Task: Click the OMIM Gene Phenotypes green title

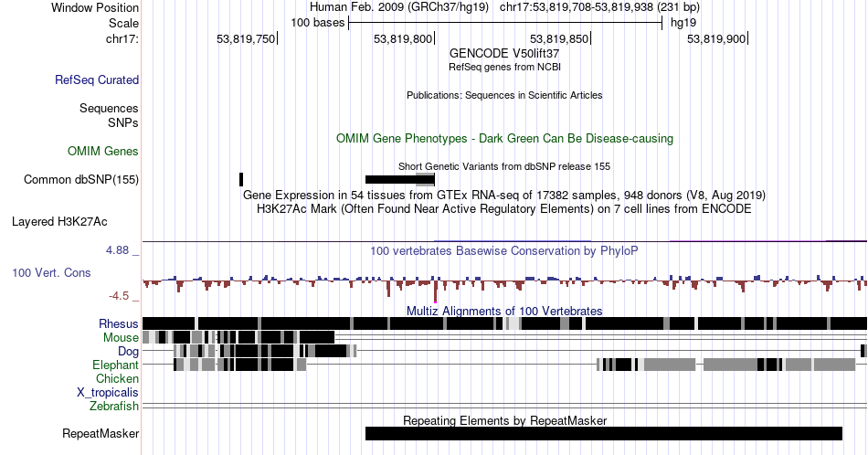Action: click(x=504, y=138)
